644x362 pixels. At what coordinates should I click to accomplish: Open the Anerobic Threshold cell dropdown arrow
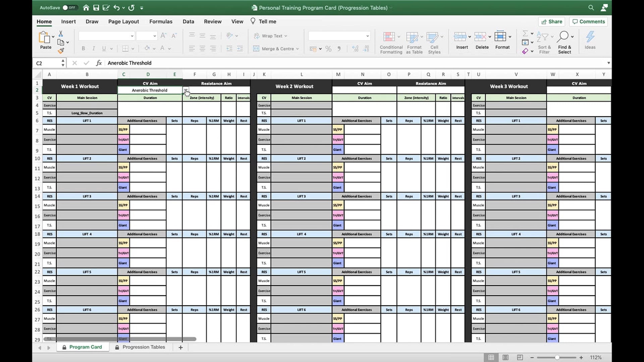pyautogui.click(x=185, y=90)
